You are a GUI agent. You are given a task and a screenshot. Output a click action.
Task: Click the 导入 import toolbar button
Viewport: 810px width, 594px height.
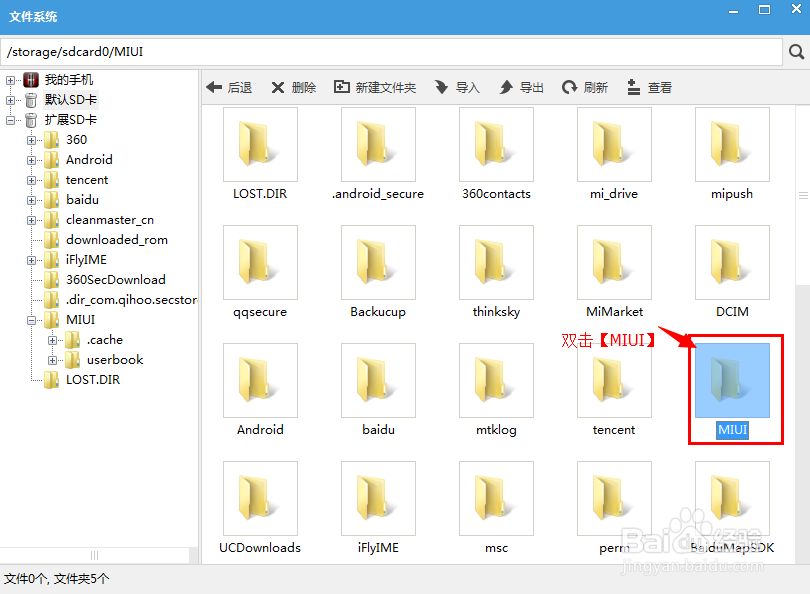[457, 87]
